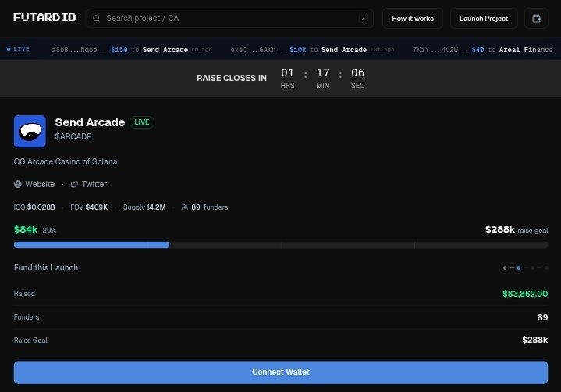The height and width of the screenshot is (392, 561).
Task: Select $150 to Send Arcade ticker entry
Action: point(132,50)
